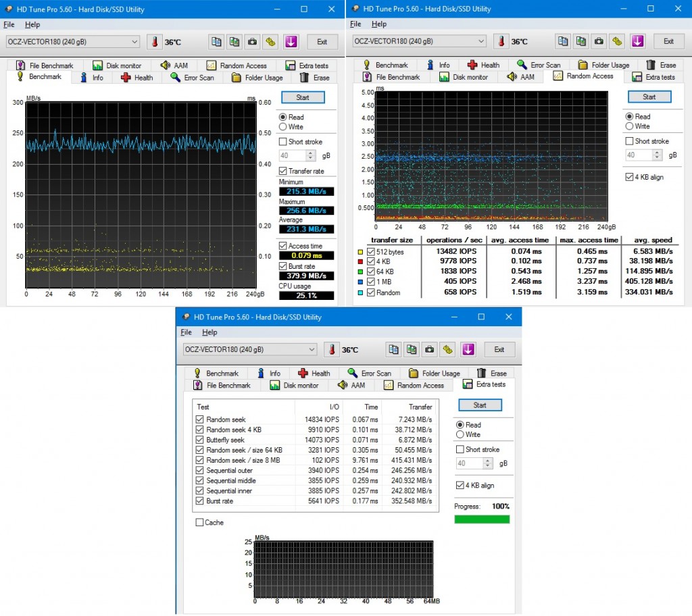This screenshot has width=692, height=616.
Task: Click the yellow keys icon on the toolbar
Action: [x=270, y=41]
